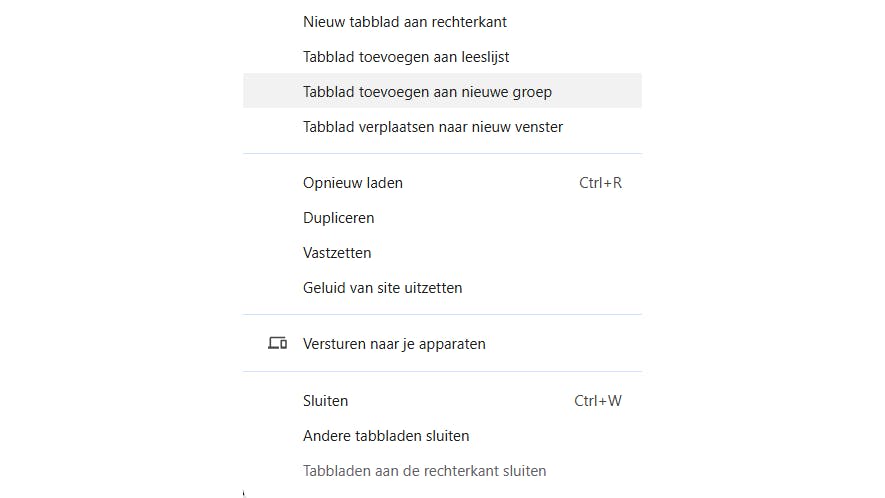Viewport: 885px width, 498px height.
Task: Choose "Tabblad toevoegen aan leeslijst"
Action: click(x=406, y=57)
